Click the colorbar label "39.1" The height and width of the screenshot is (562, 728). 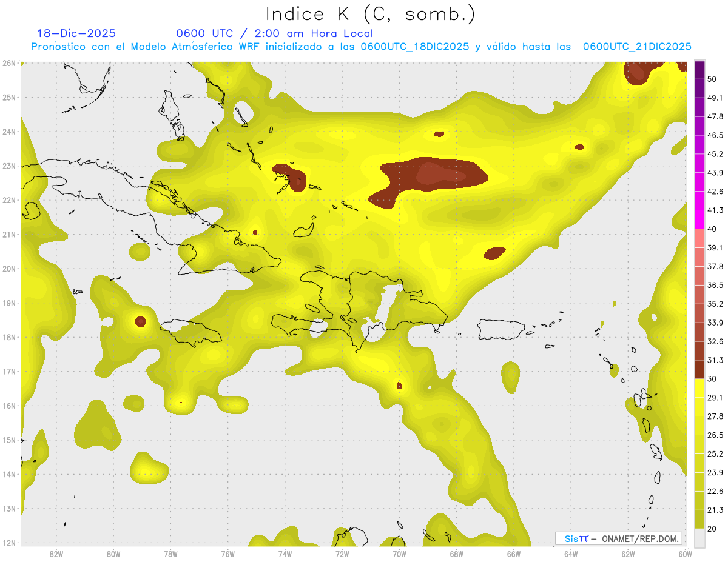point(715,247)
